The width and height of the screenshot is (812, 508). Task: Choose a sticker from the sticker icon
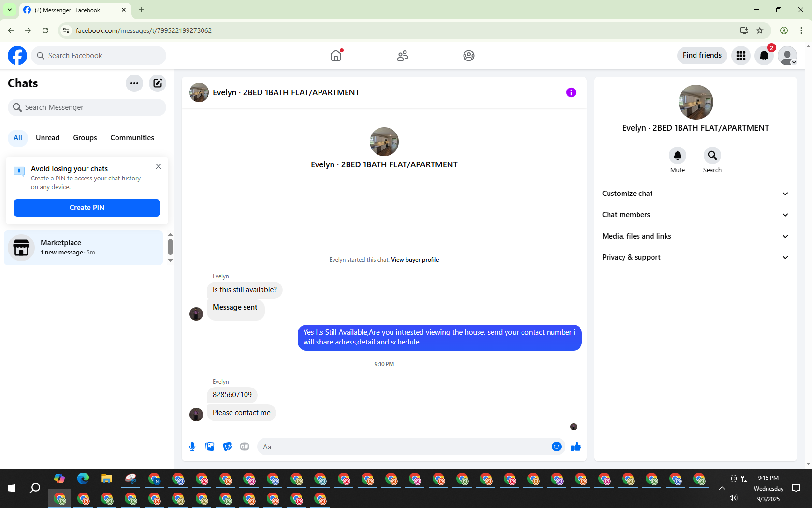(227, 447)
